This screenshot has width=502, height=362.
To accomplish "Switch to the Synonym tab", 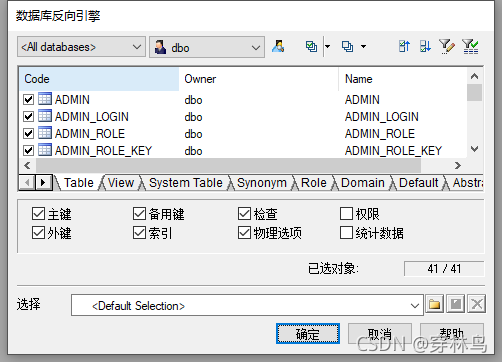I will pyautogui.click(x=262, y=183).
